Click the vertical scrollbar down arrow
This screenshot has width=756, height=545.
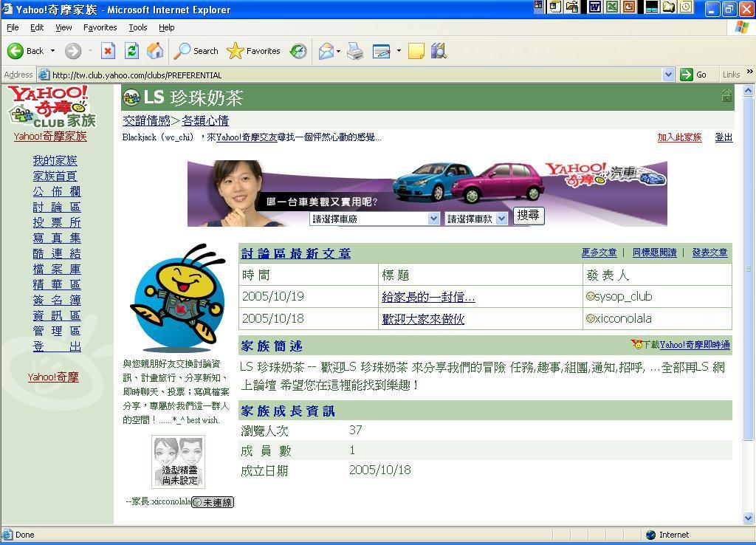[749, 518]
